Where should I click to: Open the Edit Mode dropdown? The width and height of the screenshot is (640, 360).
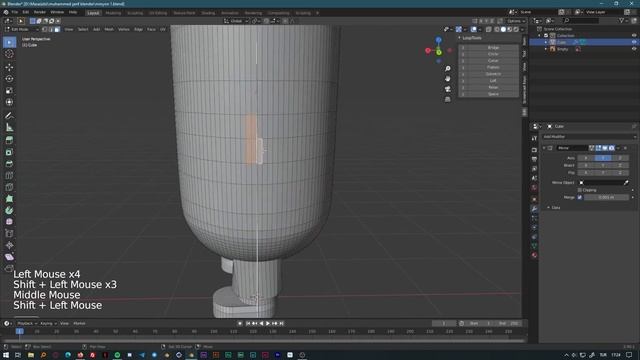[22, 29]
